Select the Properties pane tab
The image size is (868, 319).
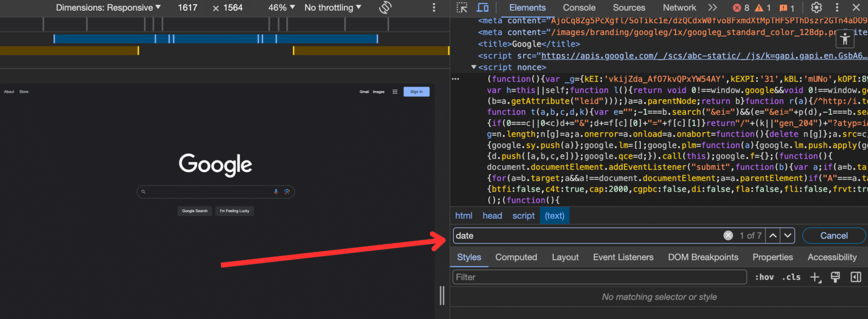pos(772,257)
